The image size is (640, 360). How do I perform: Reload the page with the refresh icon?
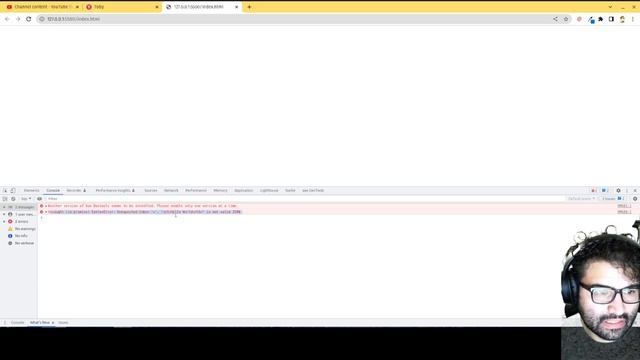(29, 19)
